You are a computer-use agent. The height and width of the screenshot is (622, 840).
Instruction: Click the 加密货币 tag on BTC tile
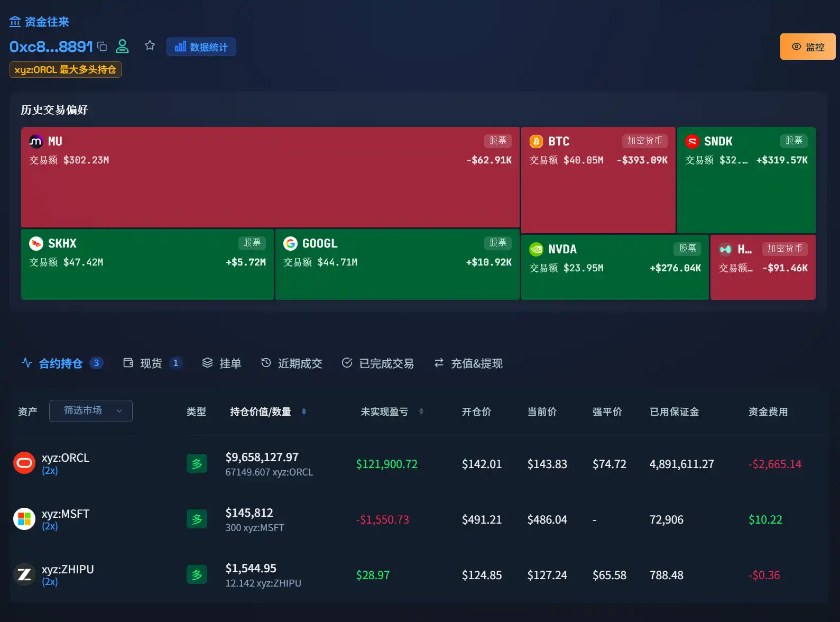click(x=644, y=141)
